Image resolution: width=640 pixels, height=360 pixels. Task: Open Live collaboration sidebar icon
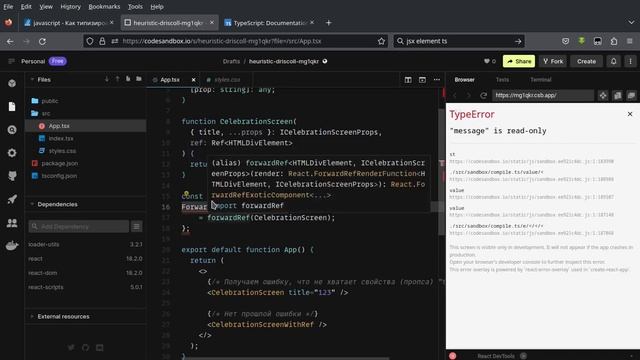click(12, 222)
